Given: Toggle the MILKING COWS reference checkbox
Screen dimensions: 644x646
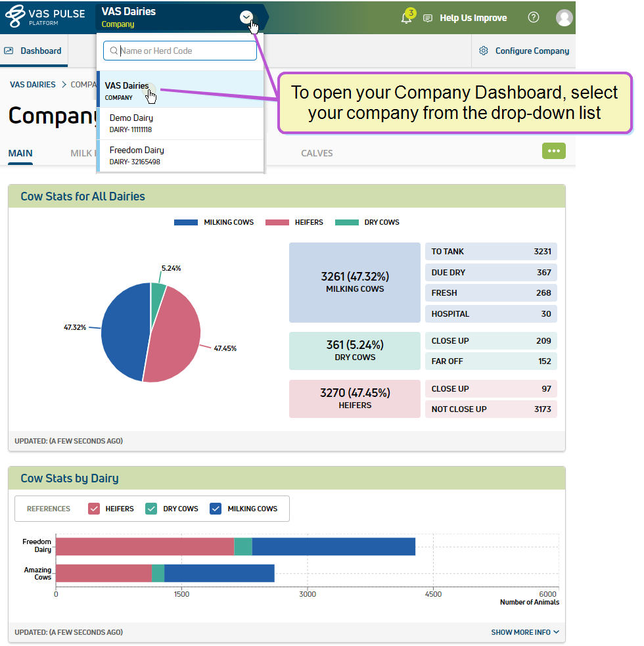Looking at the screenshot, I should 216,509.
